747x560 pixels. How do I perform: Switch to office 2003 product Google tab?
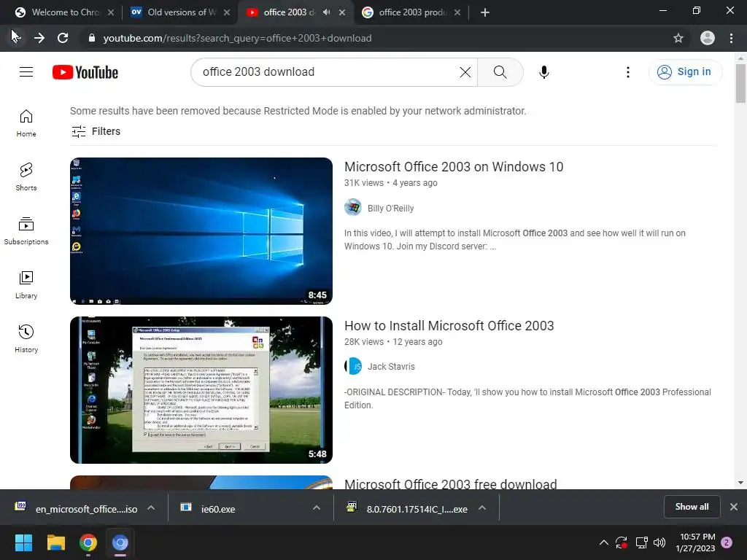[411, 12]
